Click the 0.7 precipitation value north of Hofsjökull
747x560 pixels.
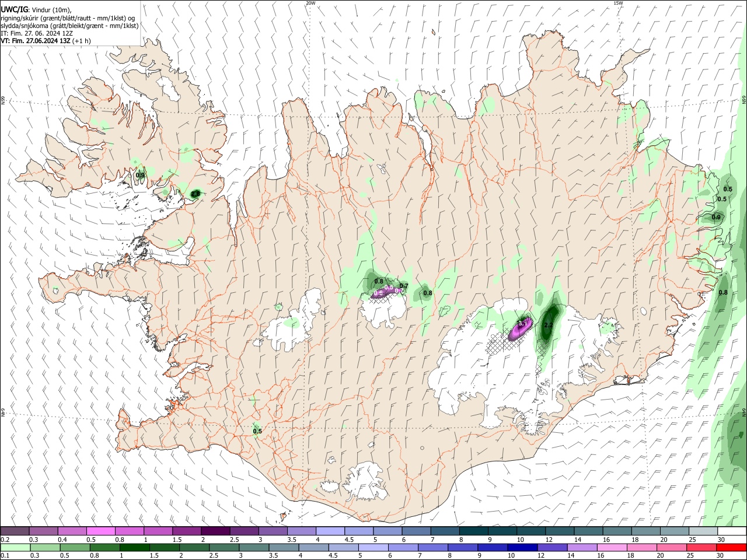point(403,286)
